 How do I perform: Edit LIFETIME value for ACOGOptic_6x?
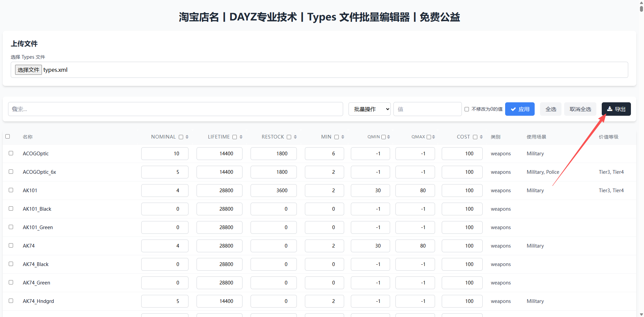pyautogui.click(x=219, y=172)
